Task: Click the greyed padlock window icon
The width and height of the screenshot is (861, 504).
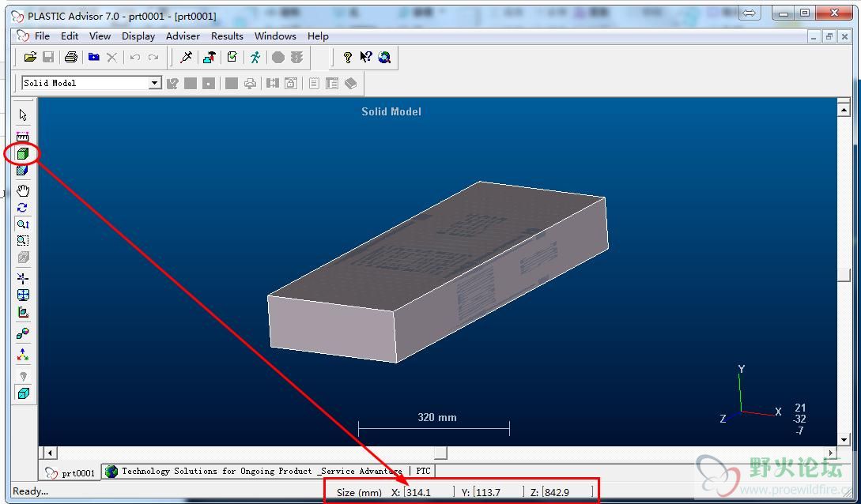Action: [x=291, y=84]
